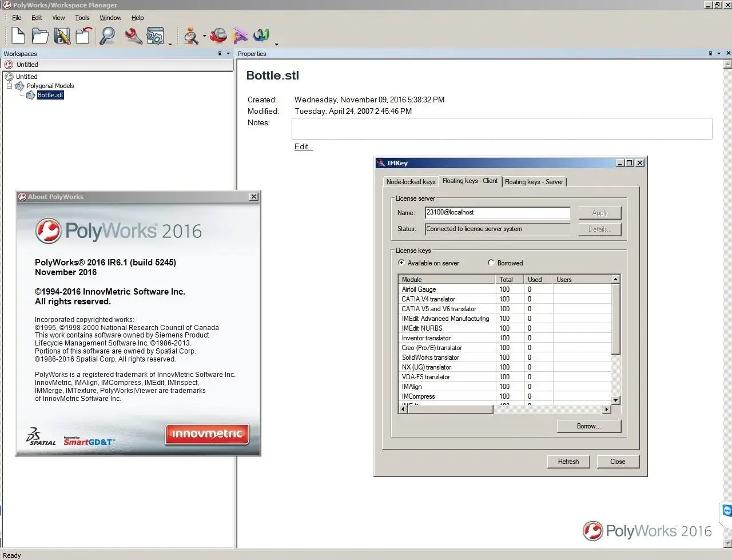Click Close in the IMKey dialog
This screenshot has width=732, height=560.
coord(618,462)
